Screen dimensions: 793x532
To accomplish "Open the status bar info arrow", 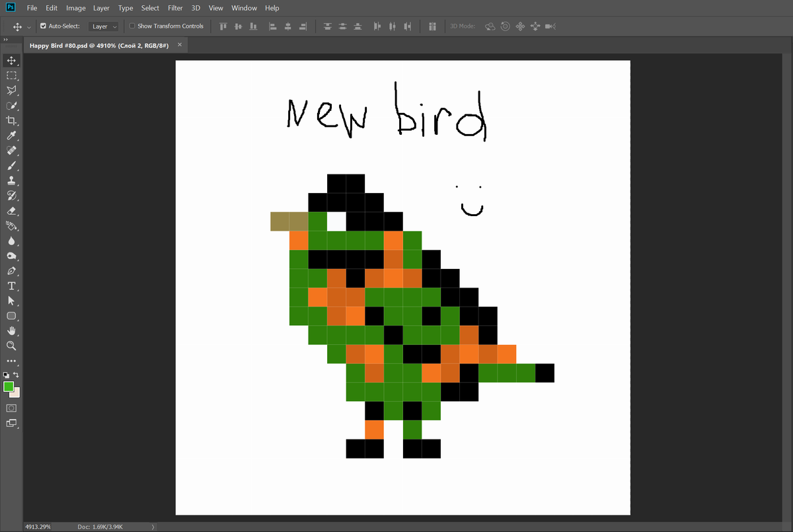I will pyautogui.click(x=153, y=527).
